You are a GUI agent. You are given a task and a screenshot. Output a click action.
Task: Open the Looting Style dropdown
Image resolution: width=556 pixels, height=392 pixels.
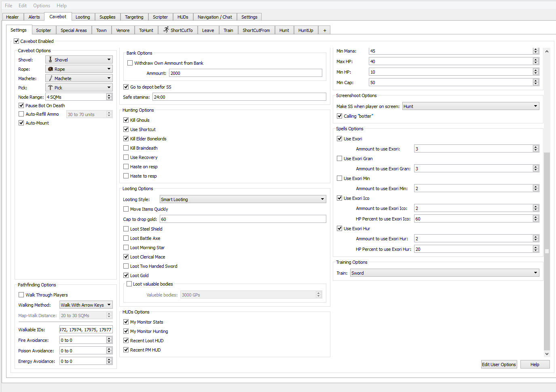[x=243, y=199]
